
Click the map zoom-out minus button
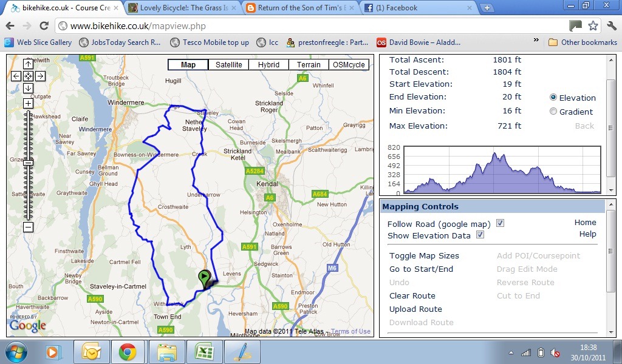pyautogui.click(x=28, y=227)
